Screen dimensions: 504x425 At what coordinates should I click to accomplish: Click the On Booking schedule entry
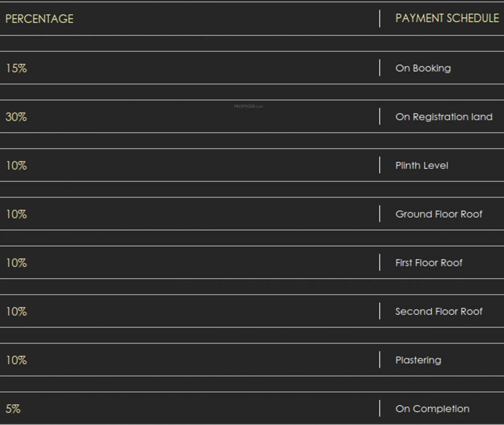click(x=423, y=68)
